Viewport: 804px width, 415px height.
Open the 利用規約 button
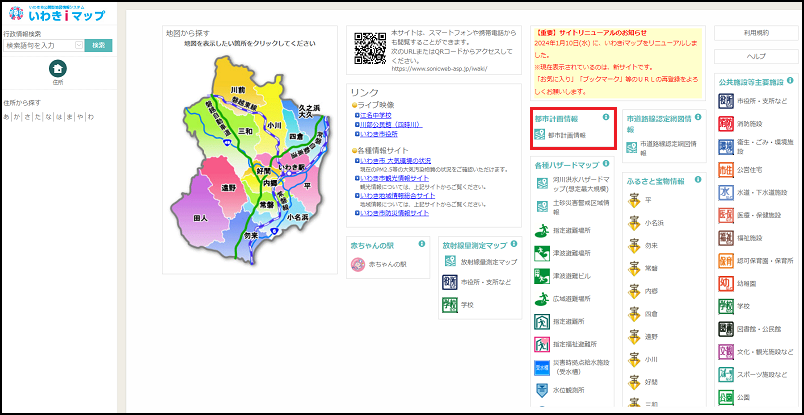coord(756,33)
